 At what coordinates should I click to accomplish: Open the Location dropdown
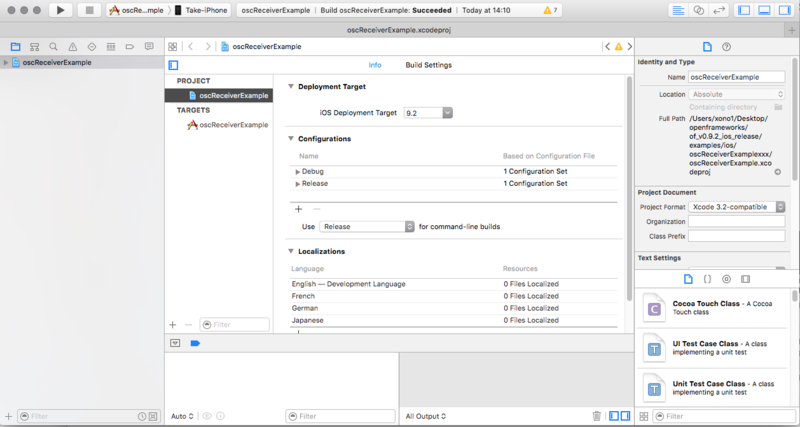click(737, 94)
